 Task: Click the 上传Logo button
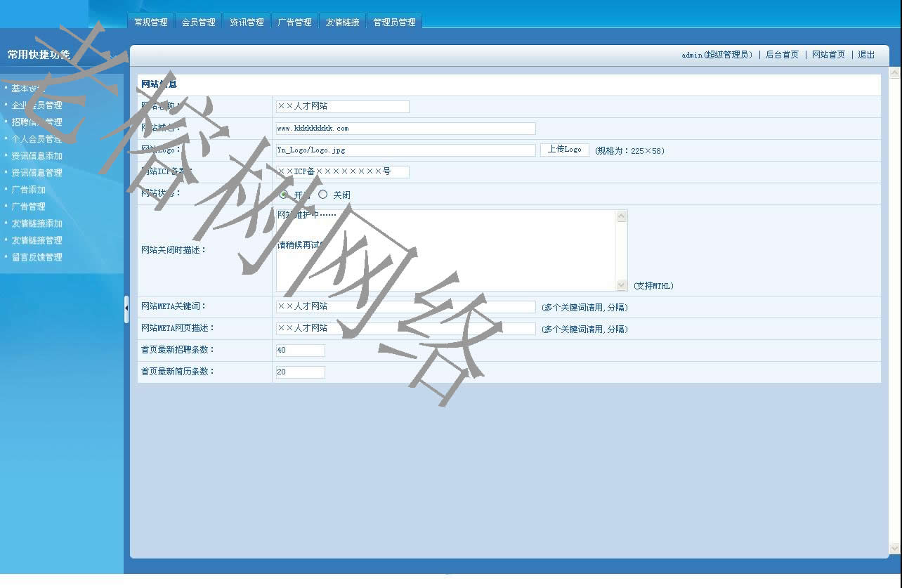(x=564, y=150)
